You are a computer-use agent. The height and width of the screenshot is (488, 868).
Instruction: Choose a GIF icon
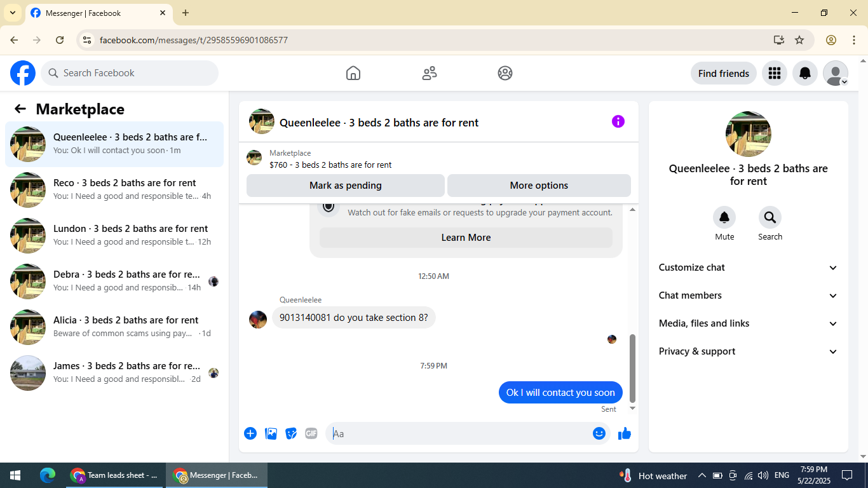[311, 433]
